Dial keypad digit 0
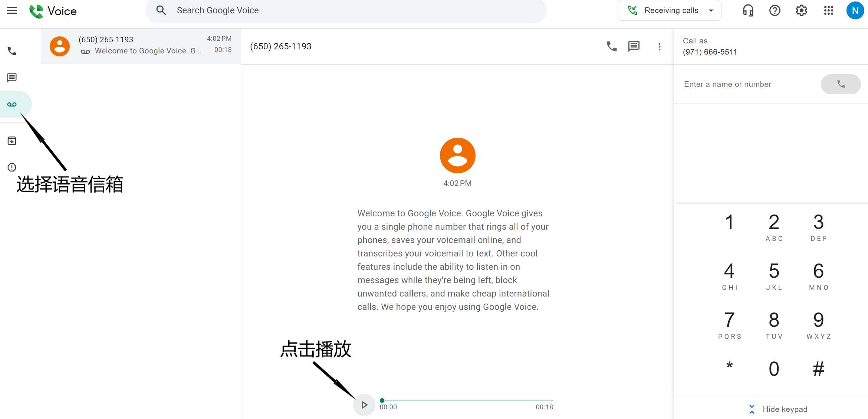 [x=774, y=369]
